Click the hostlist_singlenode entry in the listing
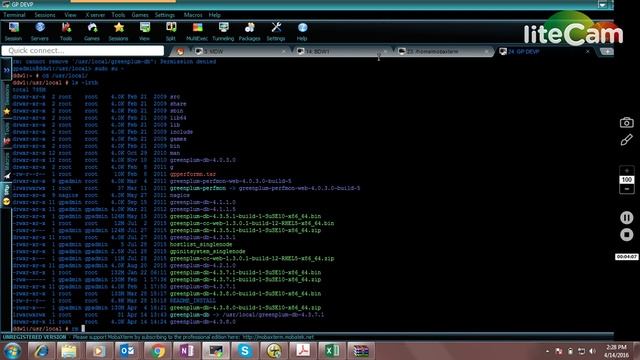640x360 pixels. (x=201, y=244)
